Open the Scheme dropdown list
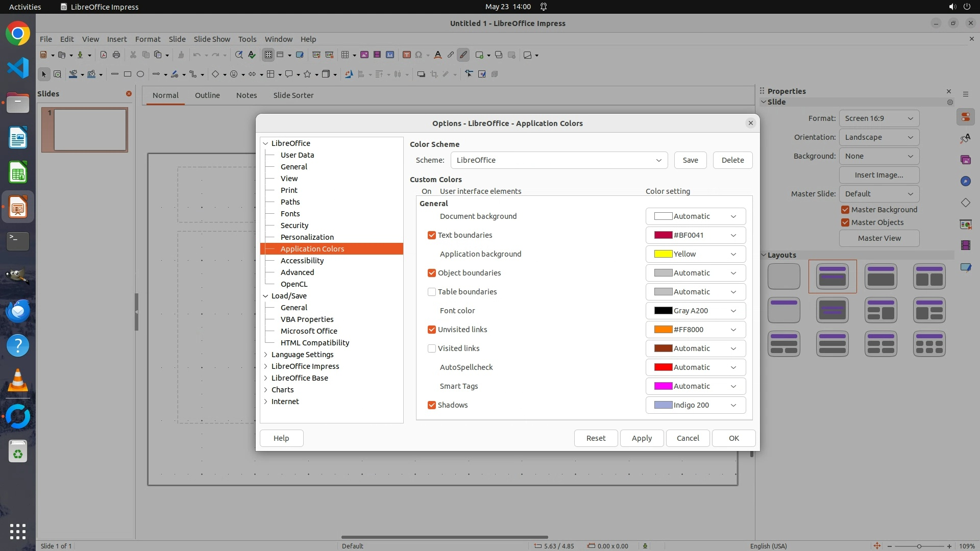This screenshot has height=551, width=980. pos(559,160)
